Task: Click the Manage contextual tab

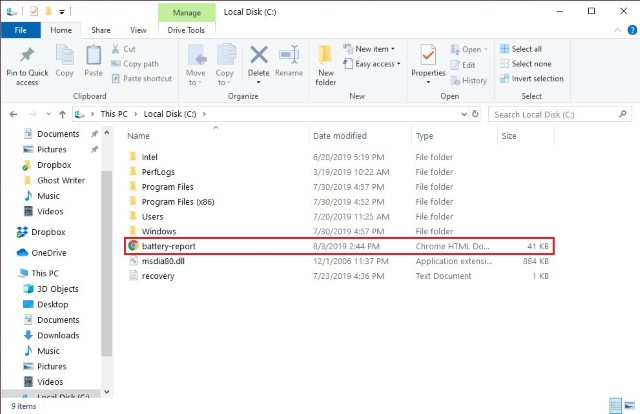Action: (187, 12)
